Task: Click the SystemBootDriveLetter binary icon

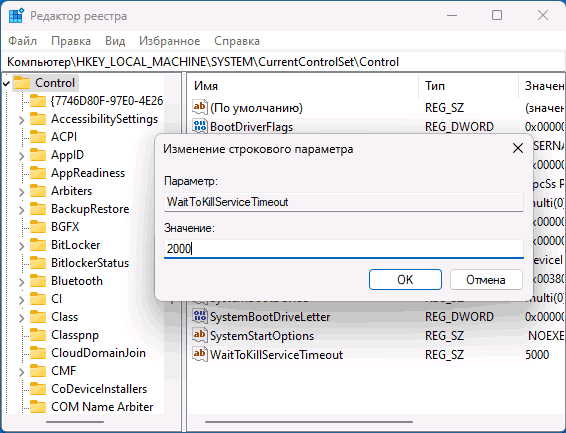Action: [x=200, y=316]
